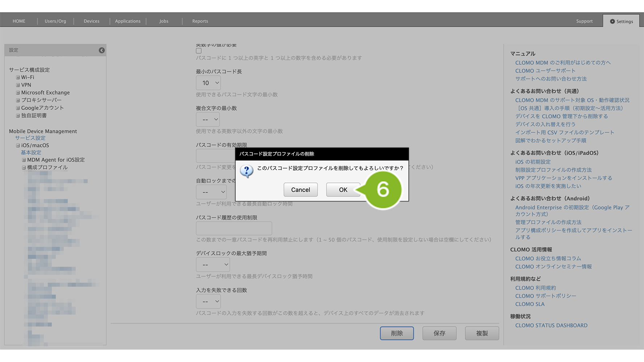Open CLOMO STATUS DASHBOARD link
Image resolution: width=644 pixels, height=362 pixels.
(x=551, y=325)
